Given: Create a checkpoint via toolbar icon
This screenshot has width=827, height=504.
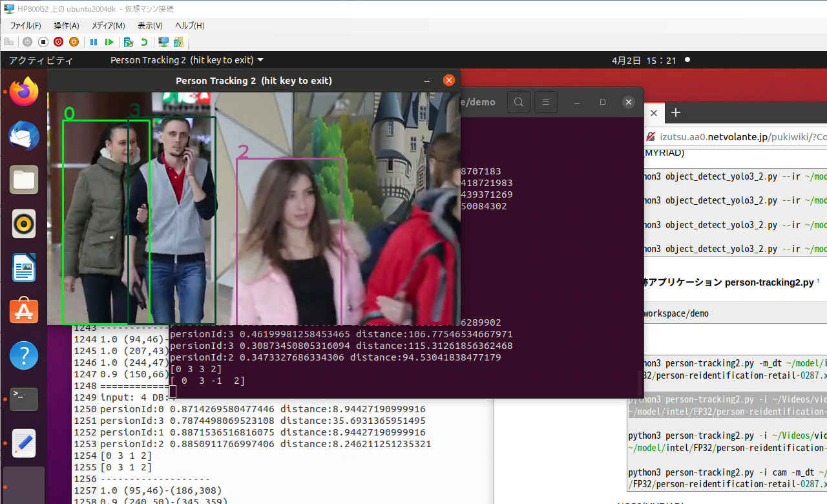Looking at the screenshot, I should pos(129,42).
